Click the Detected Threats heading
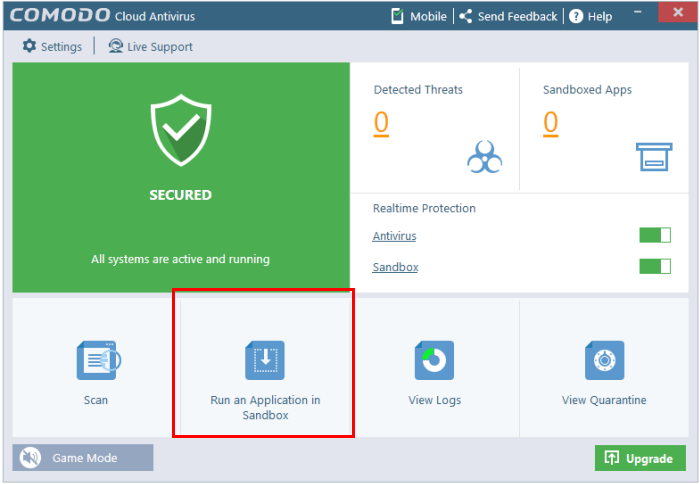This screenshot has height=484, width=700. pos(418,89)
